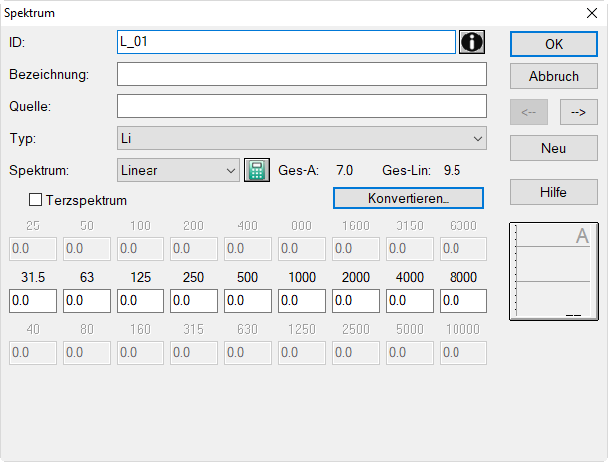Select the ID field containing L_01
Screen dimensions: 608x462
click(x=286, y=42)
